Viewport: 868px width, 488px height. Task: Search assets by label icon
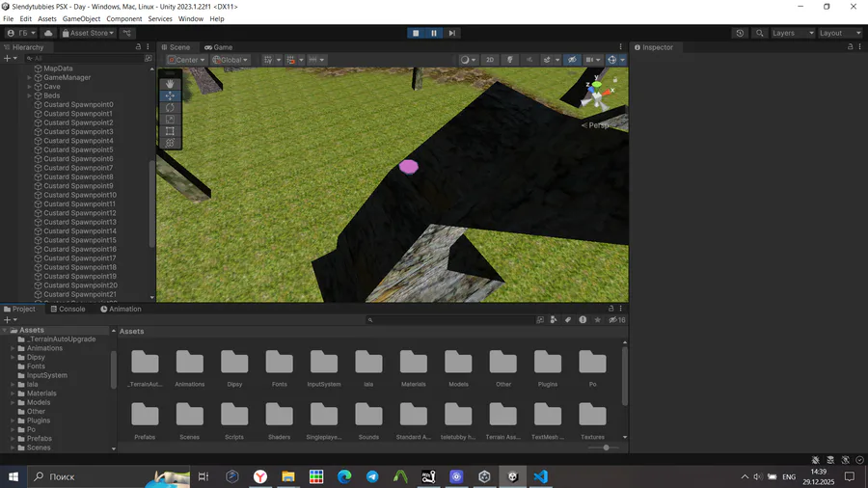[568, 320]
